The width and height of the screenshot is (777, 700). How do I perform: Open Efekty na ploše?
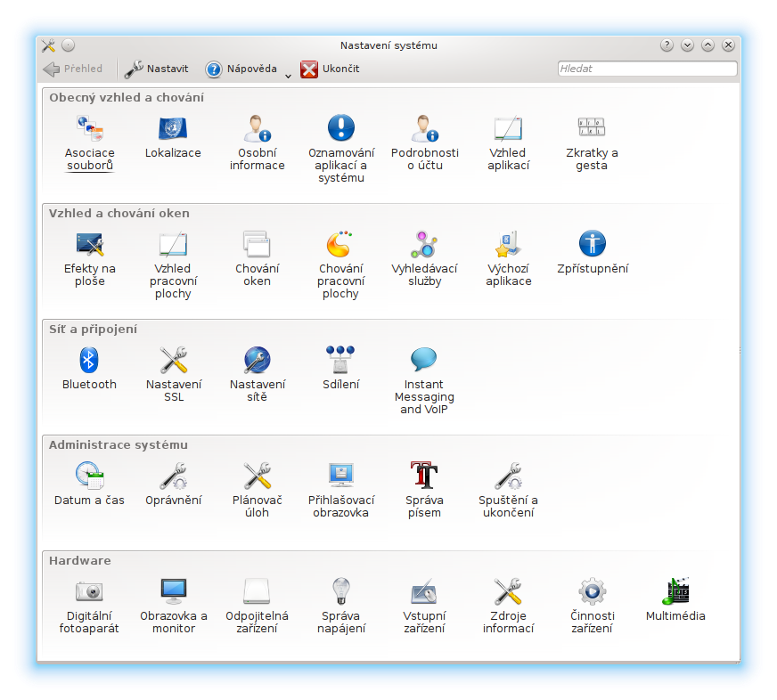coord(90,258)
